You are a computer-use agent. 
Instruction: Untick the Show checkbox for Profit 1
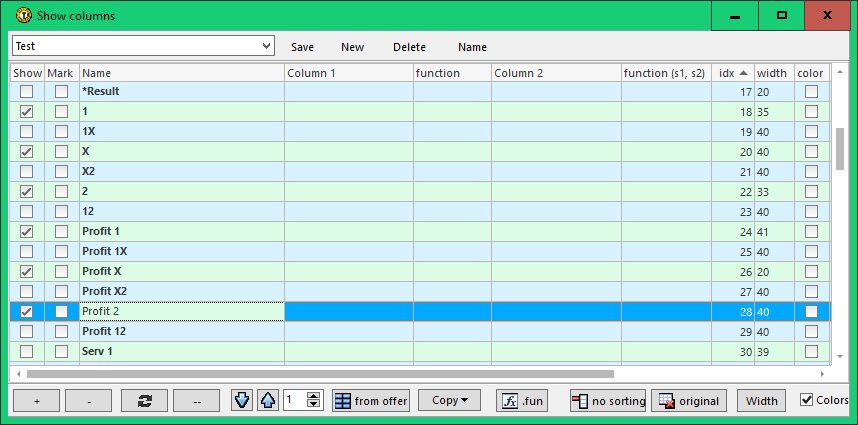pyautogui.click(x=27, y=232)
